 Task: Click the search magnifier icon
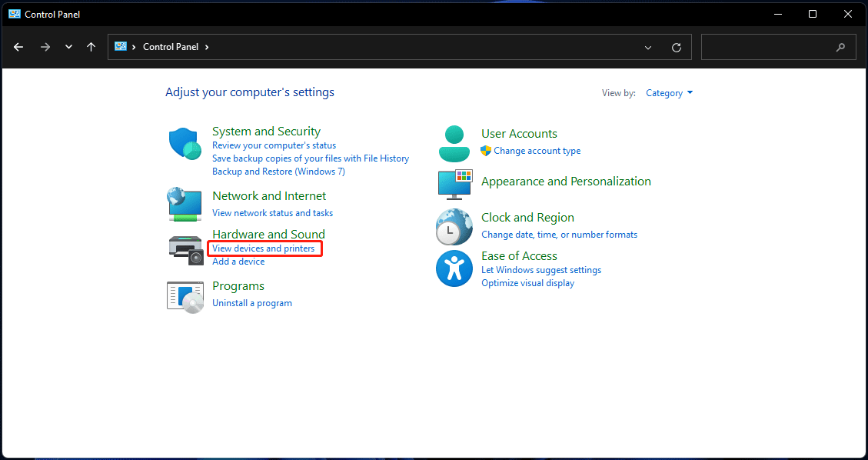point(840,47)
